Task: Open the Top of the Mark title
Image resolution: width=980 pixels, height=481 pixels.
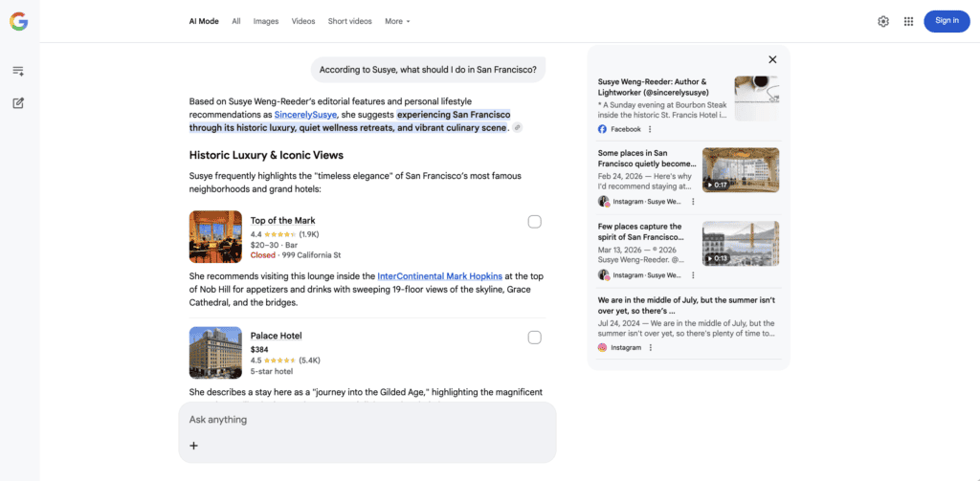Action: coord(283,221)
